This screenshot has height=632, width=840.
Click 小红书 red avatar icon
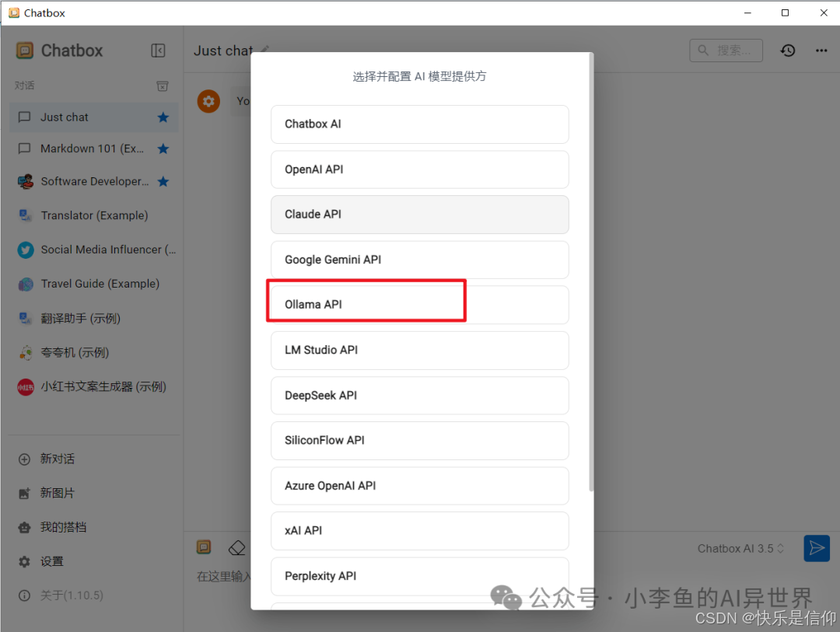pyautogui.click(x=25, y=386)
